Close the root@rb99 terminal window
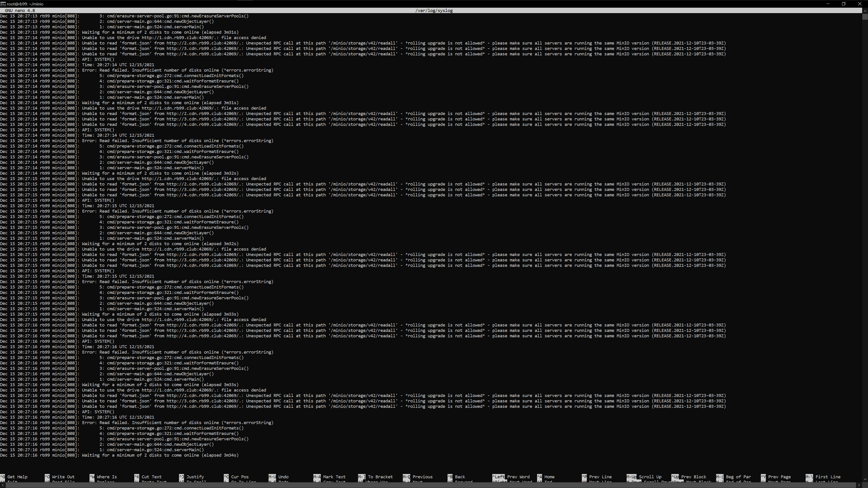Screen dimensions: 868x488 [x=860, y=4]
